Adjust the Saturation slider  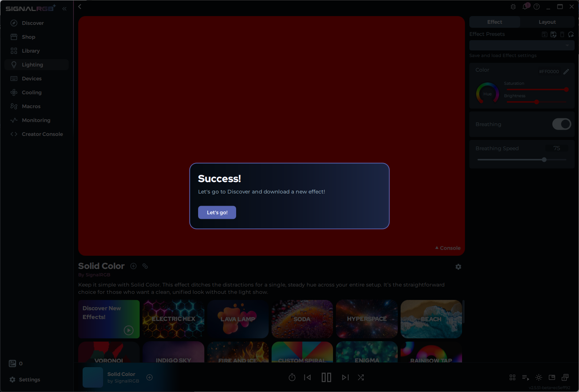pos(537,90)
